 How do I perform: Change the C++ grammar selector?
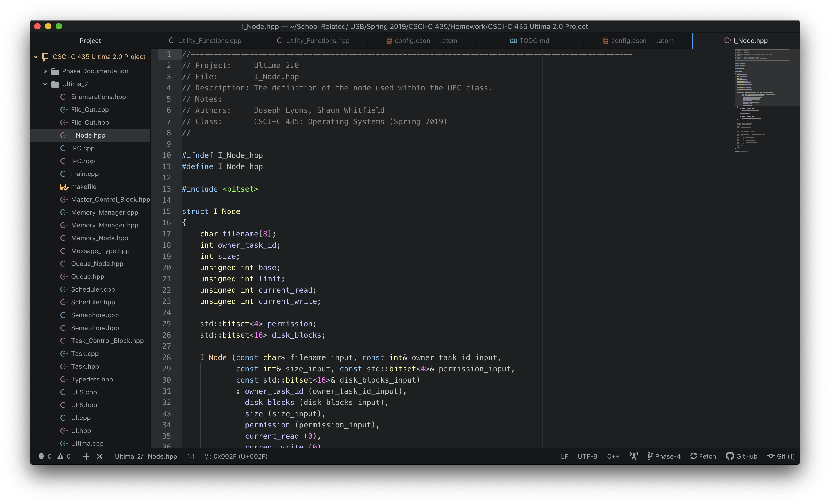point(613,456)
